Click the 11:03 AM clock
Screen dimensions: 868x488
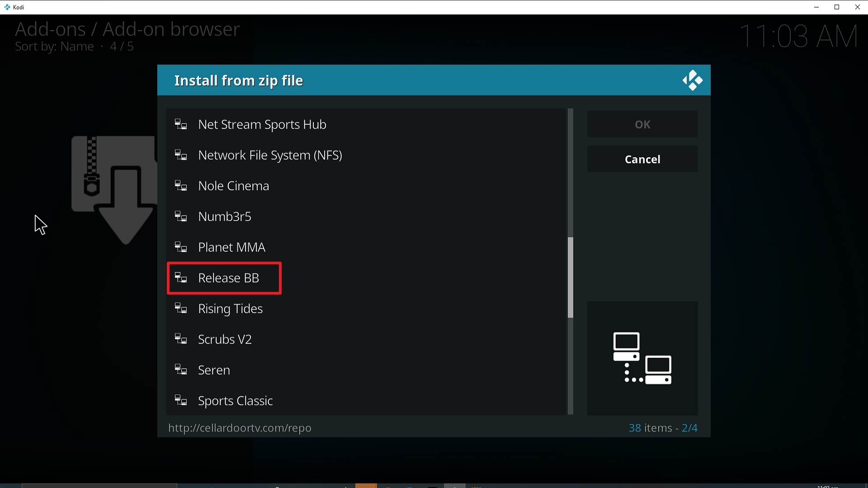click(x=799, y=36)
